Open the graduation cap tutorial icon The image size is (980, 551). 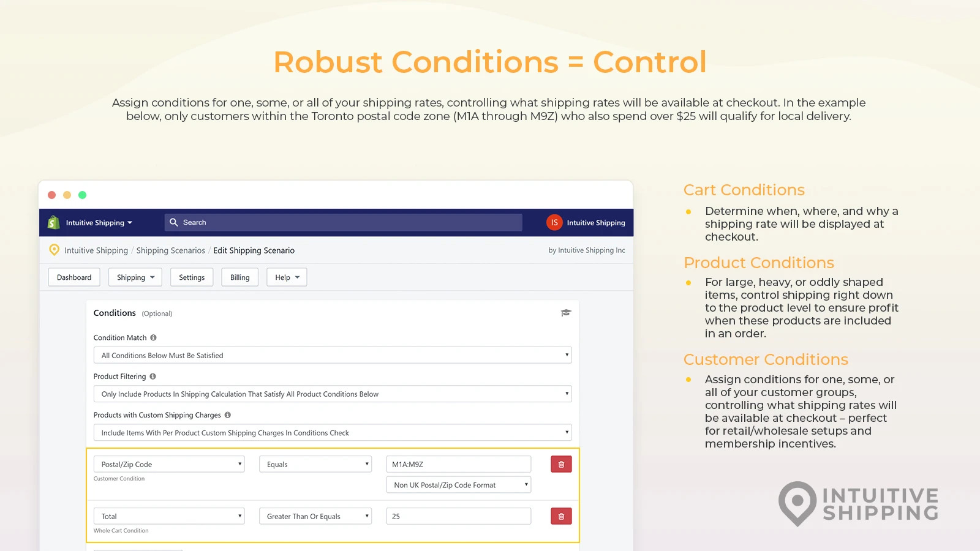click(566, 313)
